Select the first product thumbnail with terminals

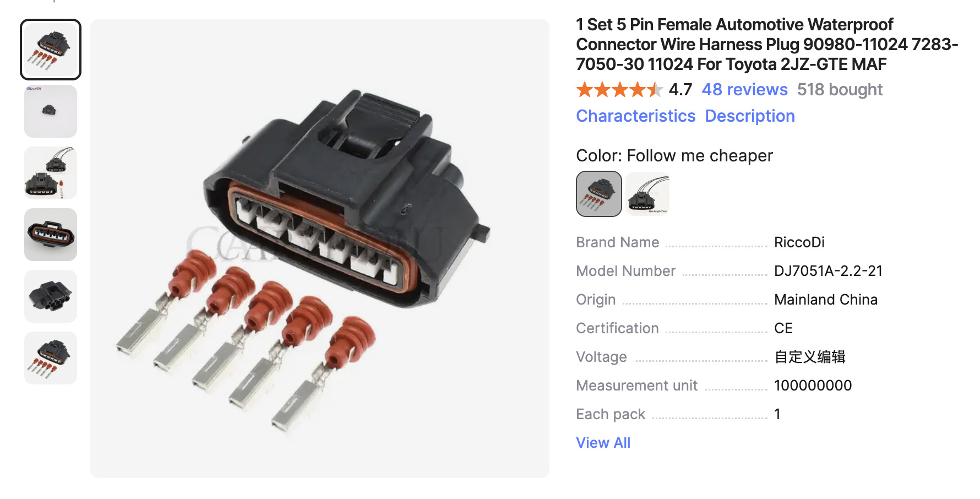pyautogui.click(x=51, y=50)
